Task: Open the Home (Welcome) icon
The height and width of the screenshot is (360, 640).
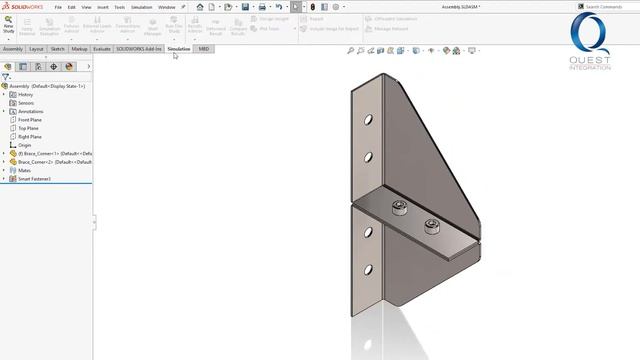Action: [x=200, y=7]
